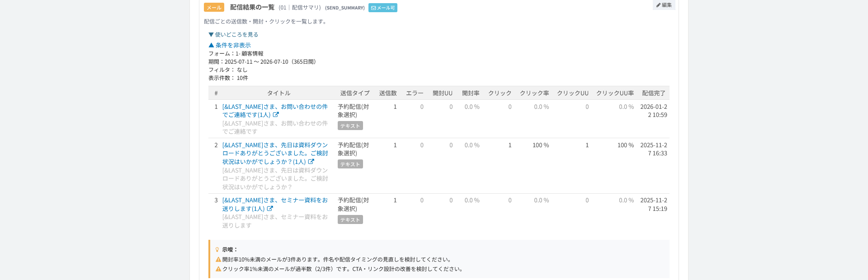868x280 pixels.
Task: Click the クリック率 column header
Action: (534, 93)
